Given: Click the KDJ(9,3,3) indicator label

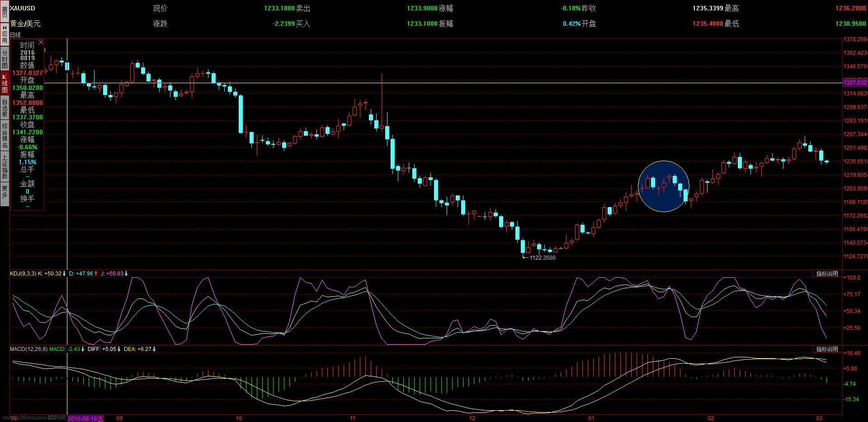Looking at the screenshot, I should (x=23, y=274).
